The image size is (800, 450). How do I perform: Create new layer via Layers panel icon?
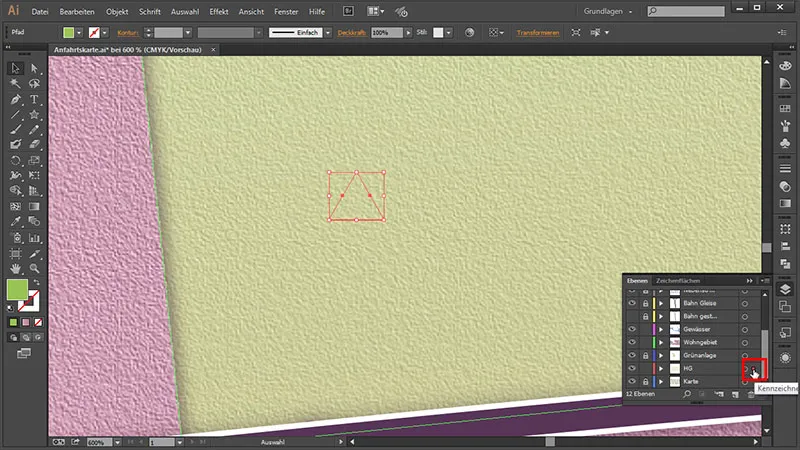click(735, 394)
